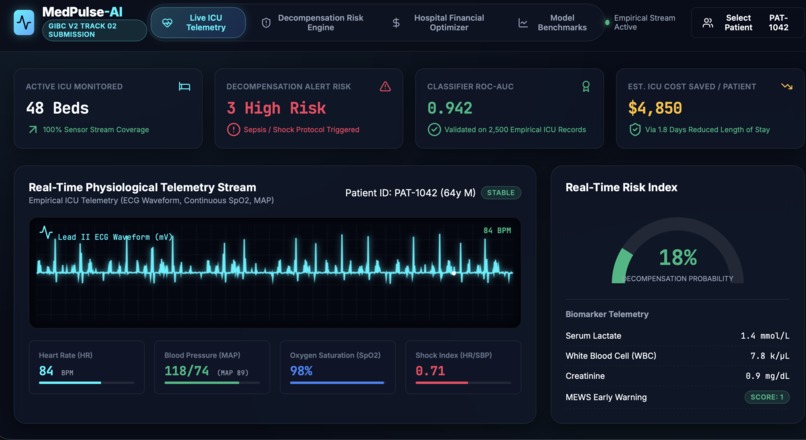Image resolution: width=806 pixels, height=440 pixels.
Task: Click the shield check beside Reduced Length of Stay
Action: [635, 130]
